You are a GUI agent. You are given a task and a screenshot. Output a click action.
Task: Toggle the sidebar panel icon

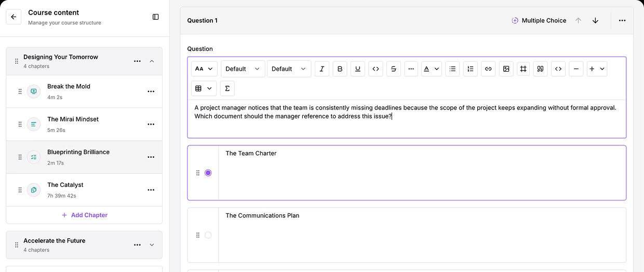(x=155, y=17)
